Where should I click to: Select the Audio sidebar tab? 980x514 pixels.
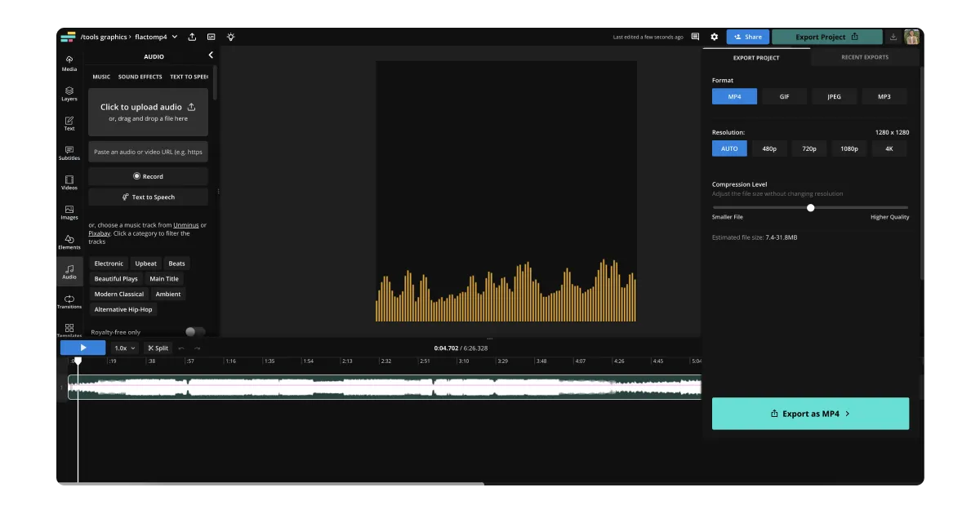(69, 272)
